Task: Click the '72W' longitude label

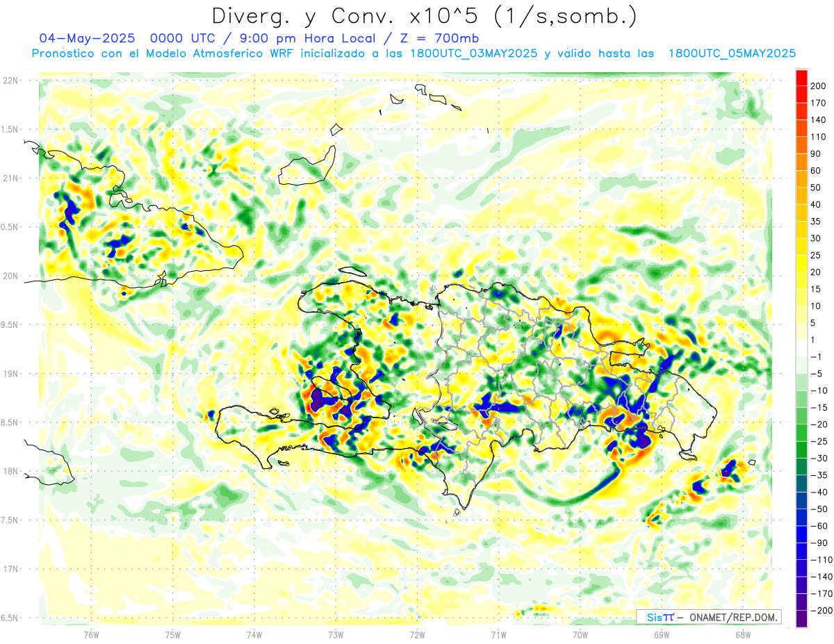Action: (417, 634)
